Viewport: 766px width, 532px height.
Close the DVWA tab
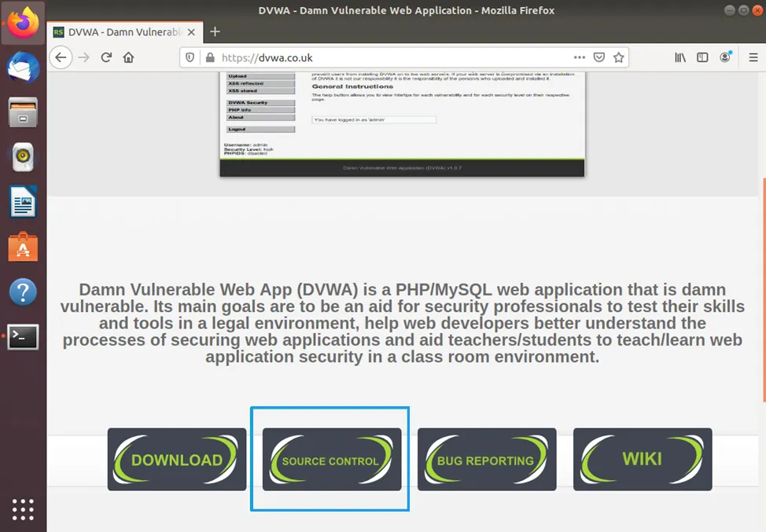click(192, 32)
